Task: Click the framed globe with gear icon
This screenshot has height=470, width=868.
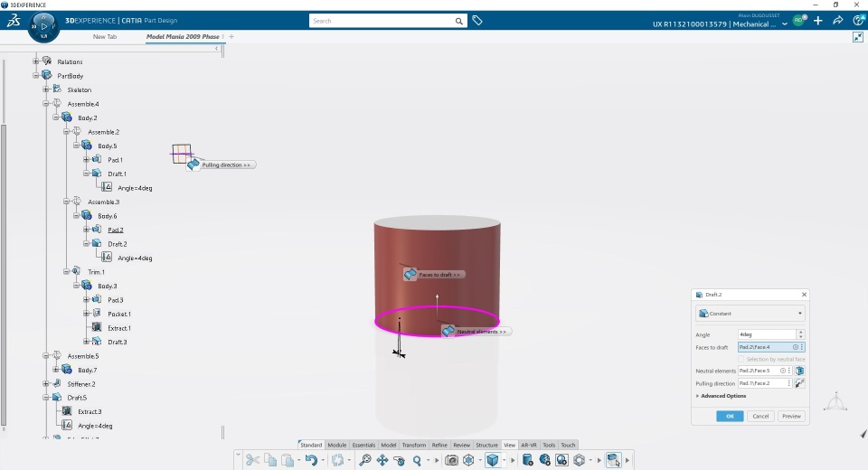Action: coord(561,460)
